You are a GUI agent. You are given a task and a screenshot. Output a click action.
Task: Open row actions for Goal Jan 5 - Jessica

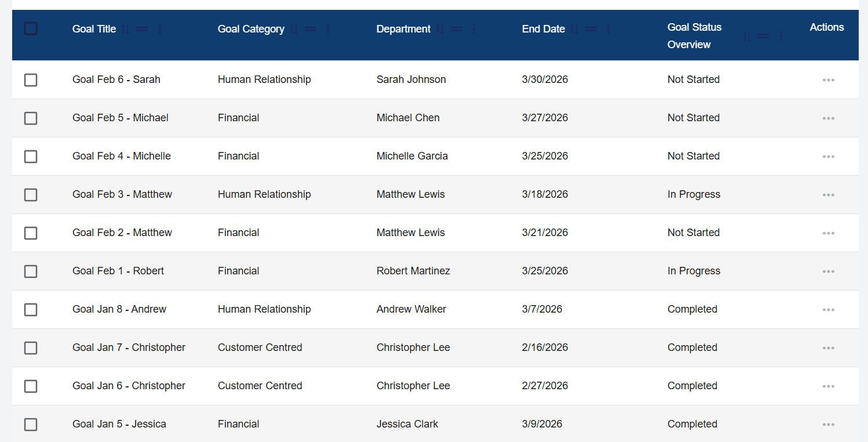[828, 425]
